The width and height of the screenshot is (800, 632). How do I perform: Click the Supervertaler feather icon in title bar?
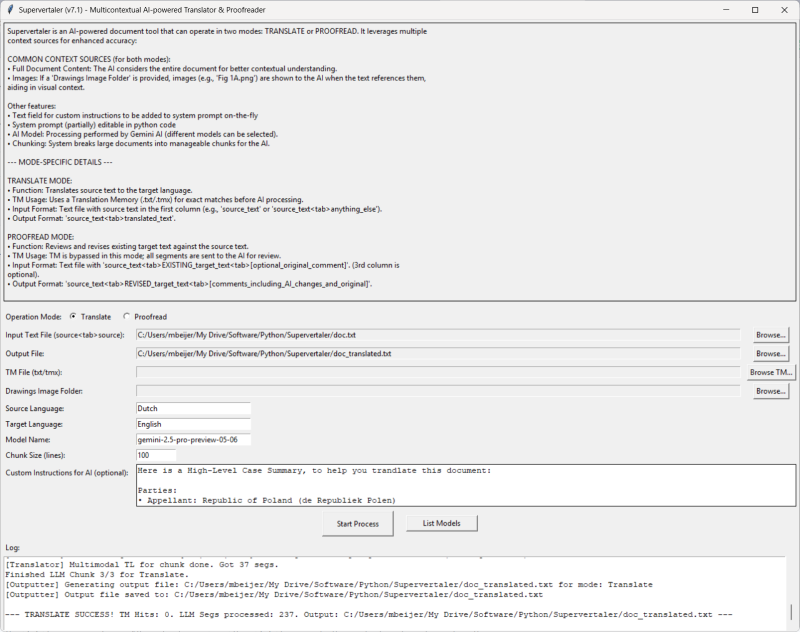point(10,10)
